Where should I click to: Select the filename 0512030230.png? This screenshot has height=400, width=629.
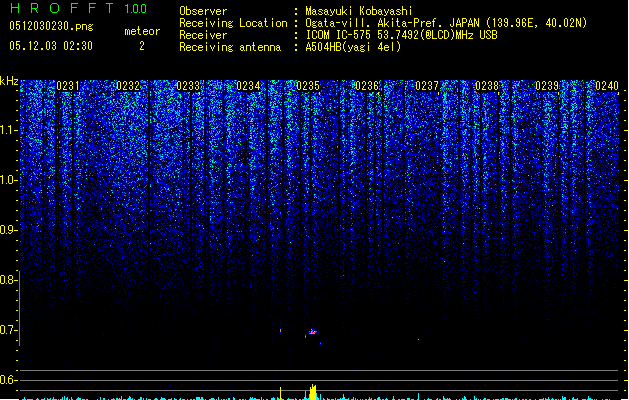[x=51, y=27]
